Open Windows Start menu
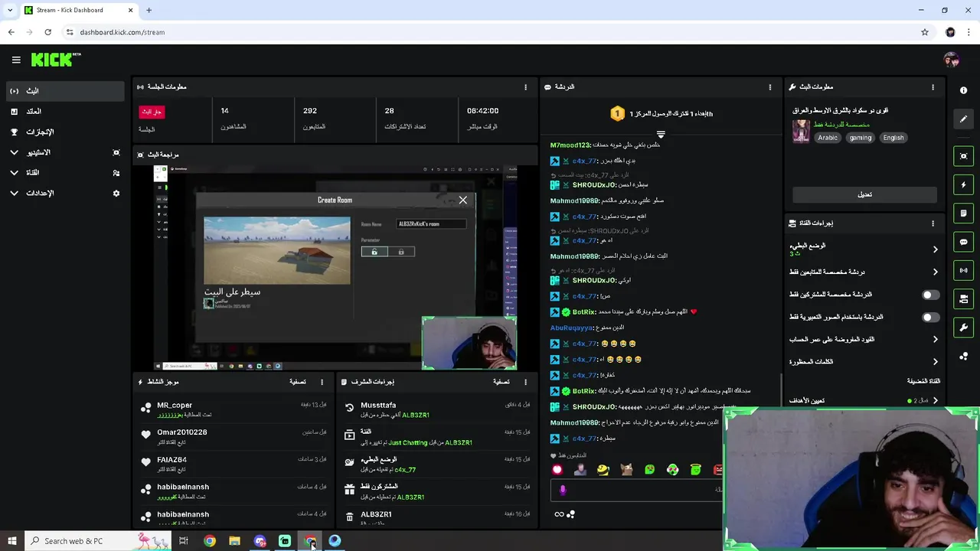This screenshot has width=980, height=551. tap(11, 541)
